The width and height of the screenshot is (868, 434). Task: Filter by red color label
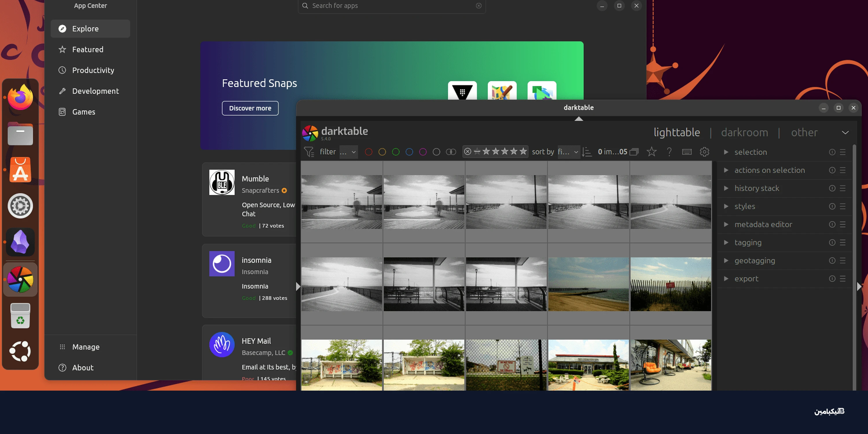click(369, 152)
